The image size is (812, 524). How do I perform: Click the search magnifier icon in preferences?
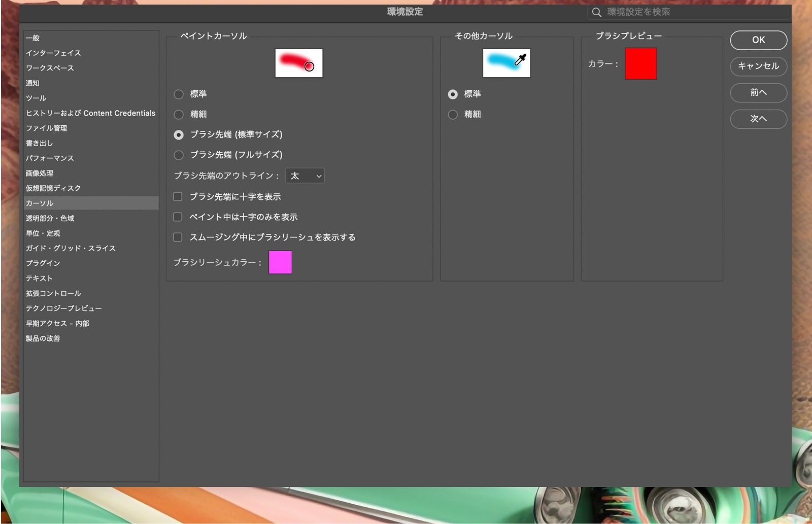click(597, 12)
